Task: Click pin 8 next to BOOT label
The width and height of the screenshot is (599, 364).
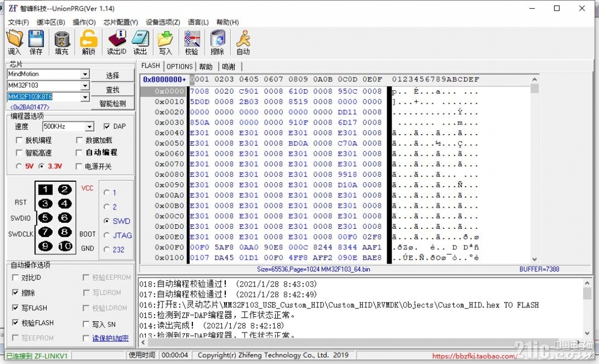Action: pyautogui.click(x=64, y=232)
